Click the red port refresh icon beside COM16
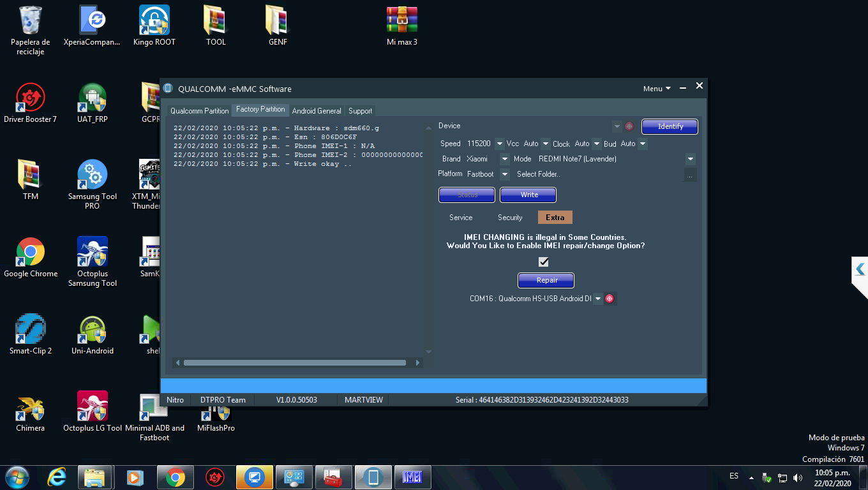The height and width of the screenshot is (490, 868). click(610, 299)
